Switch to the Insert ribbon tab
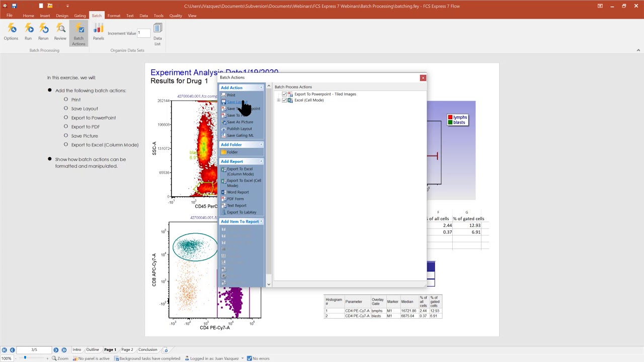 click(x=45, y=16)
